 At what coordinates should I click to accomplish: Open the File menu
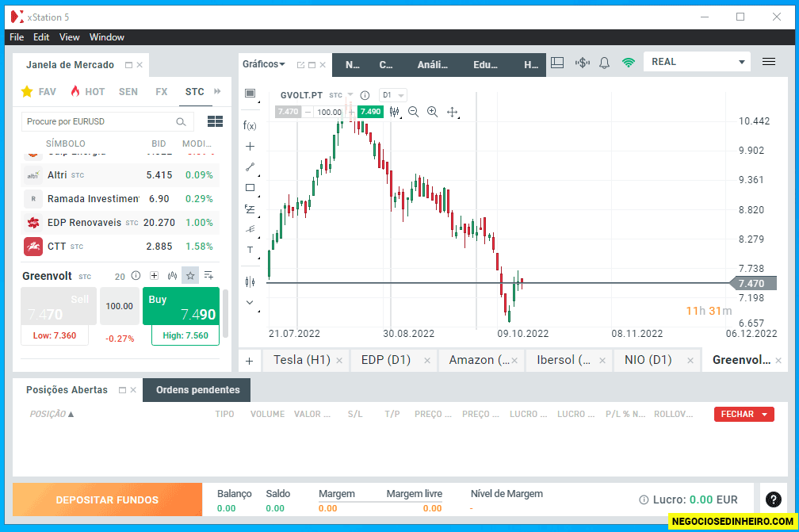(x=17, y=37)
